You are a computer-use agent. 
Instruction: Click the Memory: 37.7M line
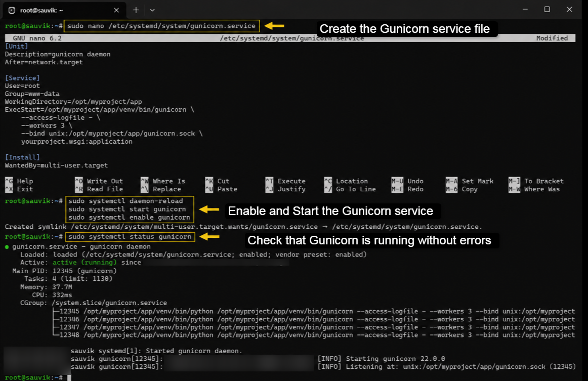point(46,287)
